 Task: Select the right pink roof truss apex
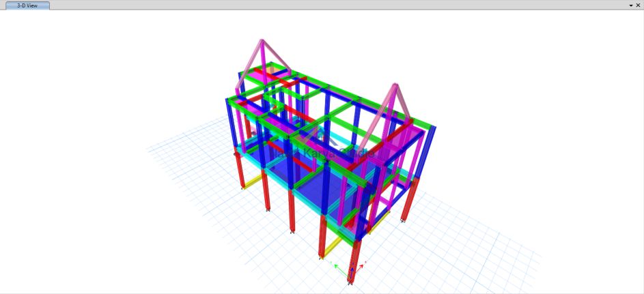395,86
